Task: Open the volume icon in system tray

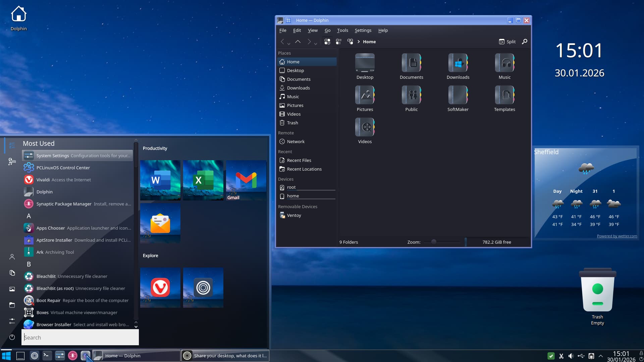Action: coord(571,356)
